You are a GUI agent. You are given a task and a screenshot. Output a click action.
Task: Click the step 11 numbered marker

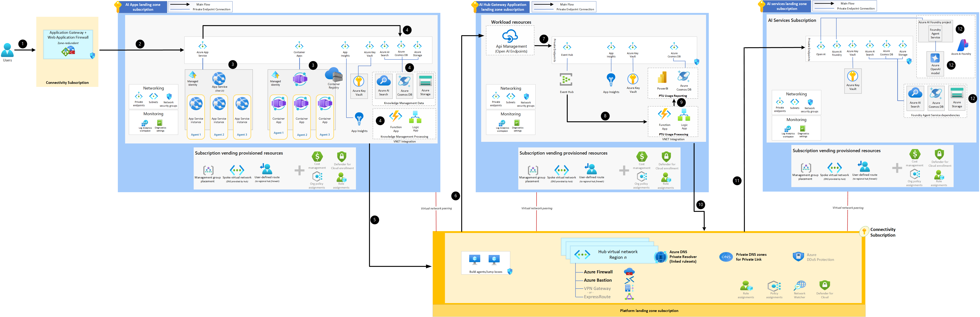[737, 181]
